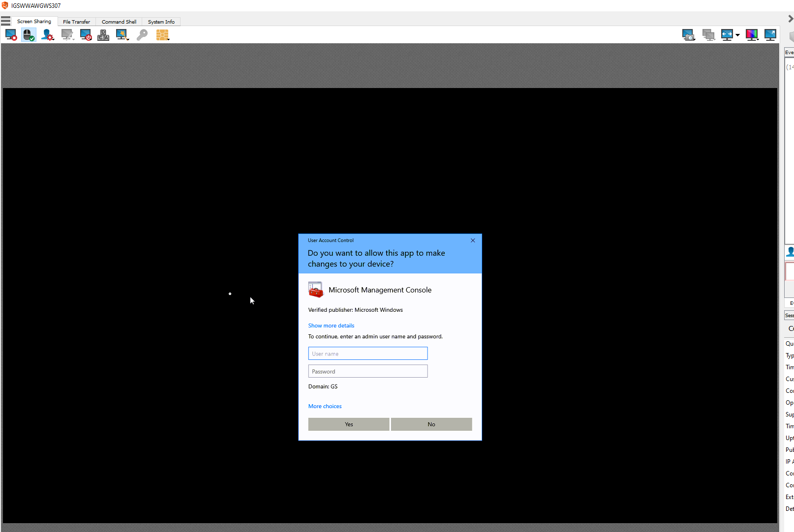This screenshot has height=532, width=794.
Task: Expand the sidebar with the chevron arrow
Action: point(791,19)
